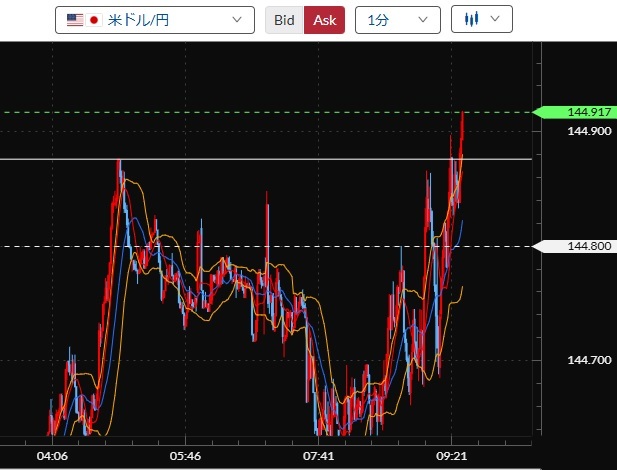Click the green 144.917 current price tag

(x=575, y=112)
